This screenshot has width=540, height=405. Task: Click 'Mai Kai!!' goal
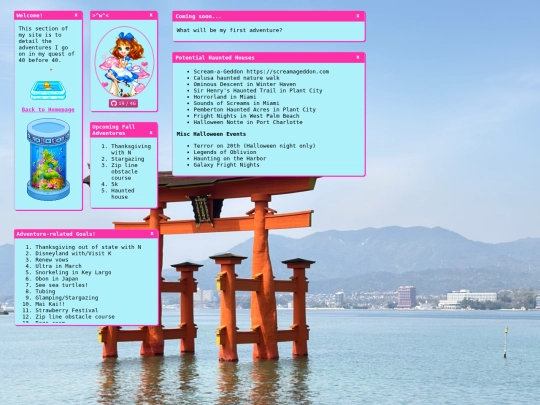pyautogui.click(x=50, y=304)
